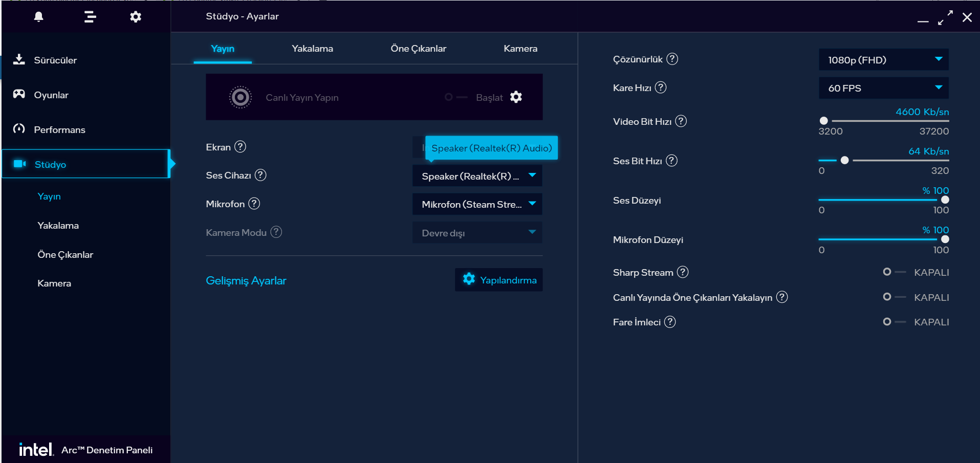This screenshot has width=980, height=463.
Task: Switch to the Yakalama tab
Action: click(312, 49)
